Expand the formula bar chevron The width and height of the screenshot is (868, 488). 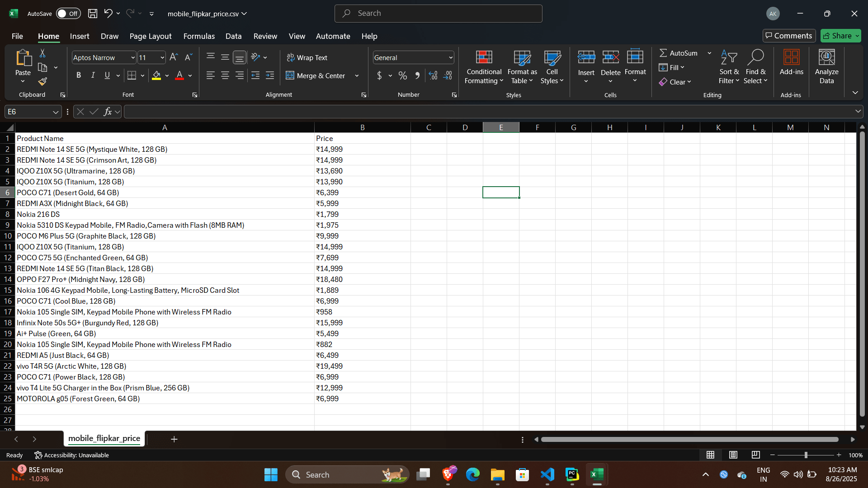coord(858,111)
